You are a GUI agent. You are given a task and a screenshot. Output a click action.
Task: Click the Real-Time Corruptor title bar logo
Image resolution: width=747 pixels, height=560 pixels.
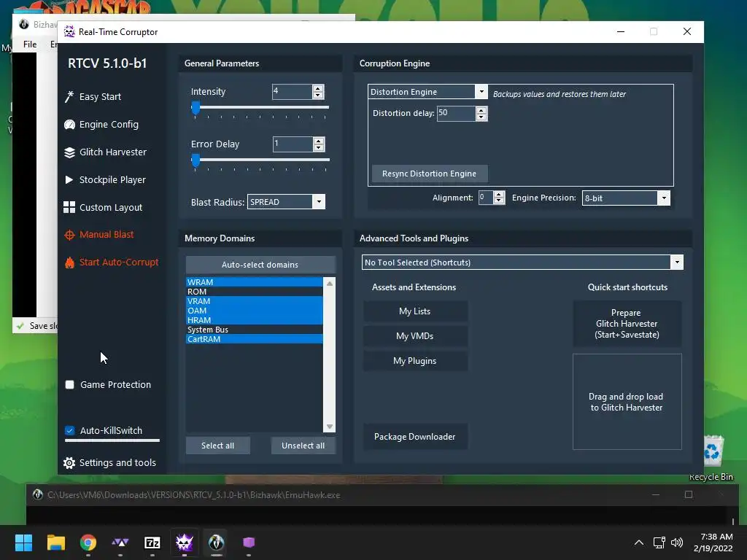pyautogui.click(x=69, y=31)
